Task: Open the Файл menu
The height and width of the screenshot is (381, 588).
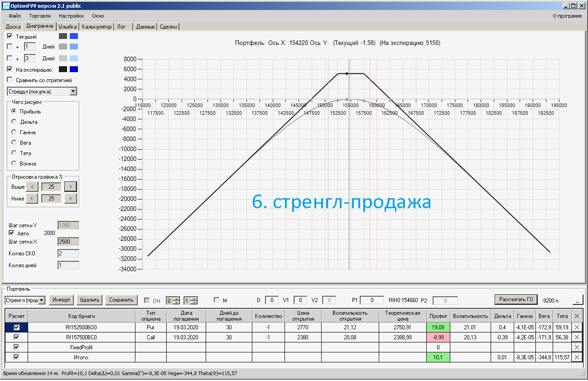Action: 14,16
